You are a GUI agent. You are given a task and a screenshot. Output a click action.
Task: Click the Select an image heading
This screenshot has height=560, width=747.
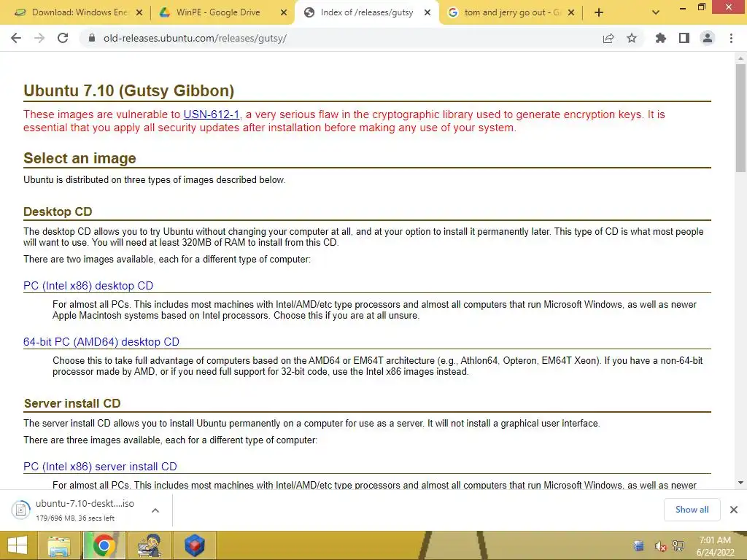click(80, 158)
